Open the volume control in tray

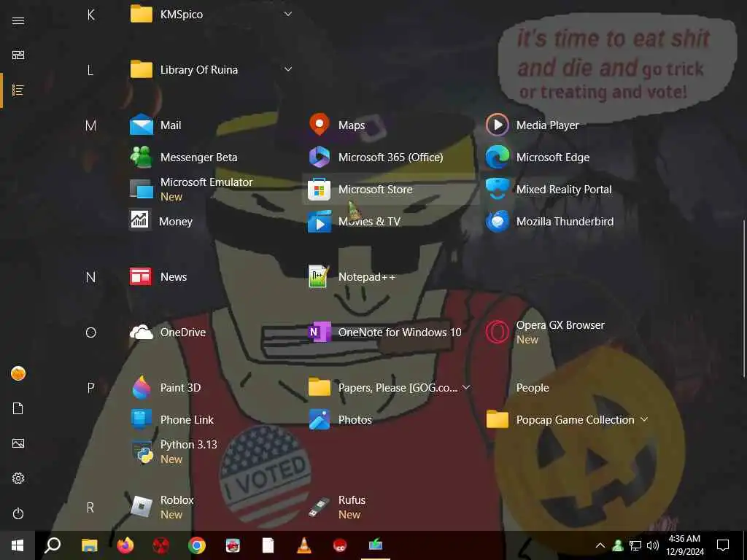tap(653, 545)
